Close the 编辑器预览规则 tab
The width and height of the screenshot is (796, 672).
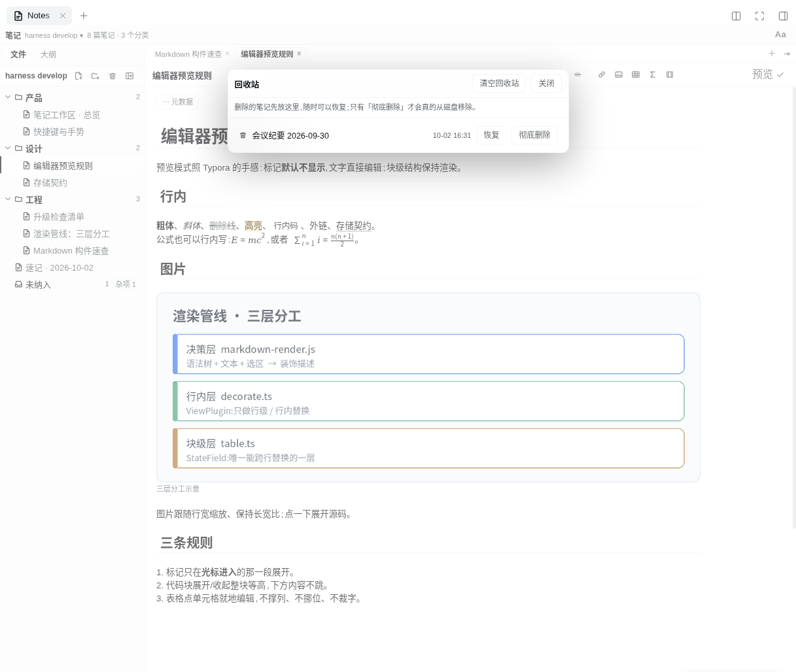299,54
